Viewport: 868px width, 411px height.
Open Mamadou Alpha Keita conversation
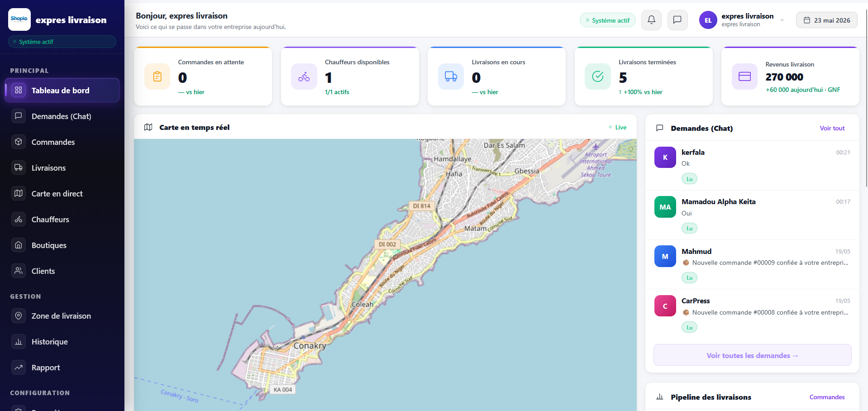[752, 215]
